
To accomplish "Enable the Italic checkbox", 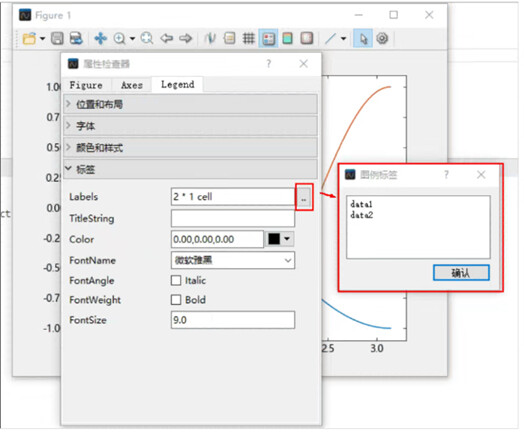I will point(176,280).
